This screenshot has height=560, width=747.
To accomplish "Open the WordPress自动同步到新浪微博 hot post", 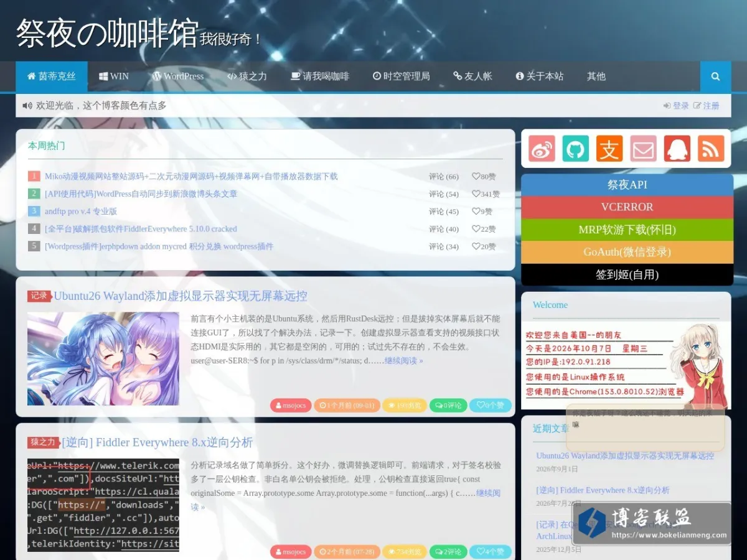I will (x=141, y=194).
